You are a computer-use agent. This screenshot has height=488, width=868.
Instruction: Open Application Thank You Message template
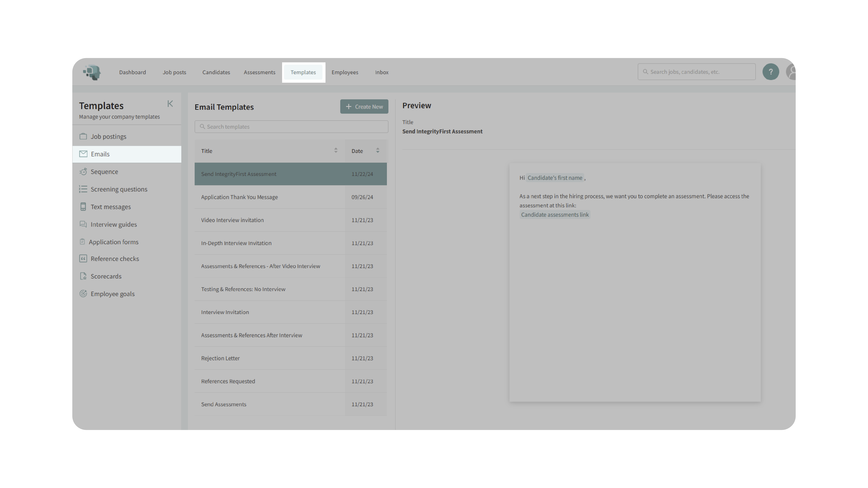pos(239,197)
